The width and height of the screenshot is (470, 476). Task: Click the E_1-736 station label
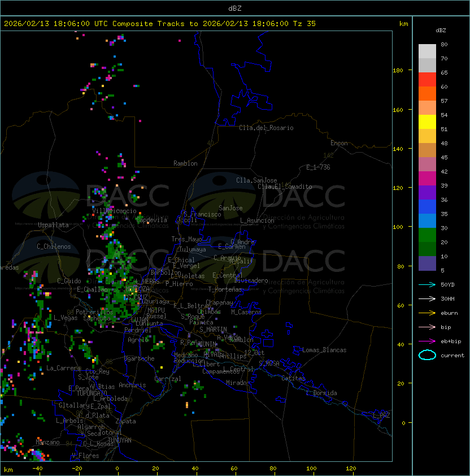[318, 167]
